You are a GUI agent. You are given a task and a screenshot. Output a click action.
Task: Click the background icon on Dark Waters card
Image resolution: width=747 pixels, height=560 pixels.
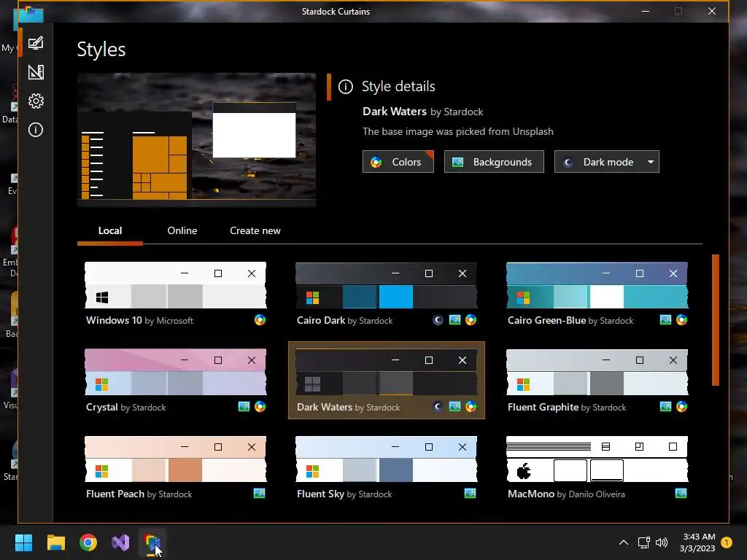tap(454, 407)
